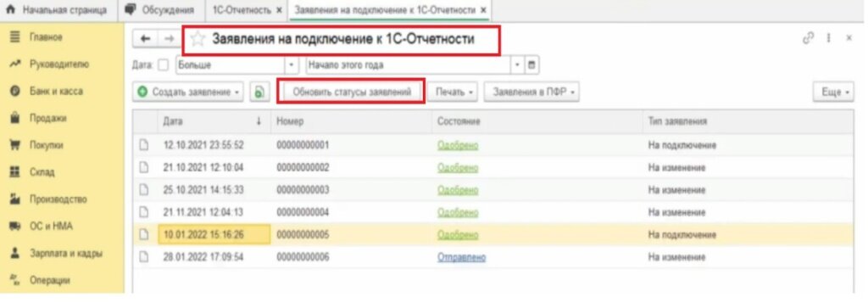The image size is (868, 308).
Task: Open Заявления в ПФР dropdown
Action: 531,92
